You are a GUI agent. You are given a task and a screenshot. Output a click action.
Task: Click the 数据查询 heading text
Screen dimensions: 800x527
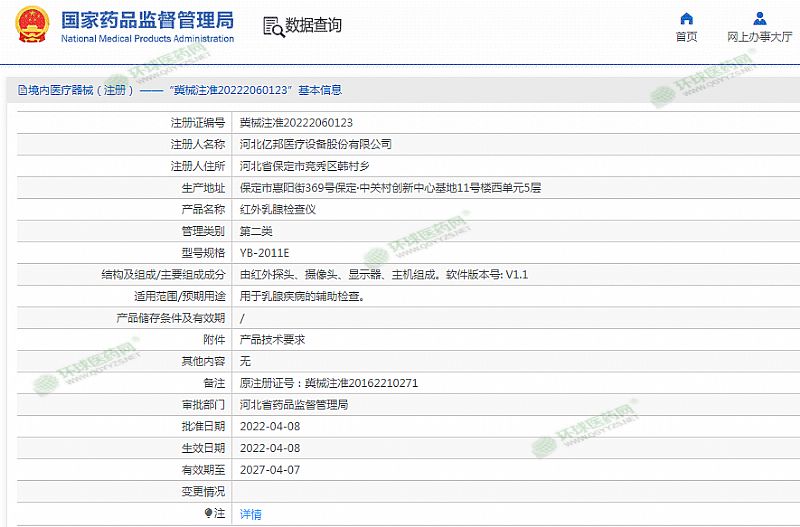click(313, 26)
